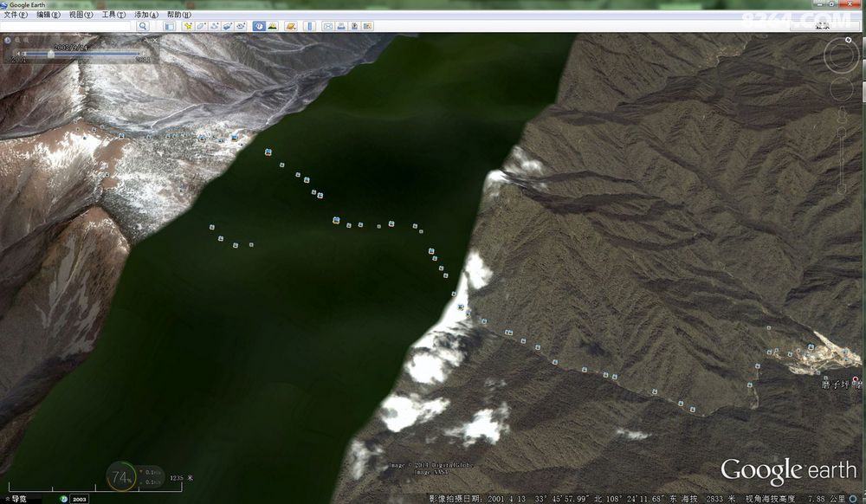Open the Add Path tool
This screenshot has height=504, width=866.
(x=213, y=26)
